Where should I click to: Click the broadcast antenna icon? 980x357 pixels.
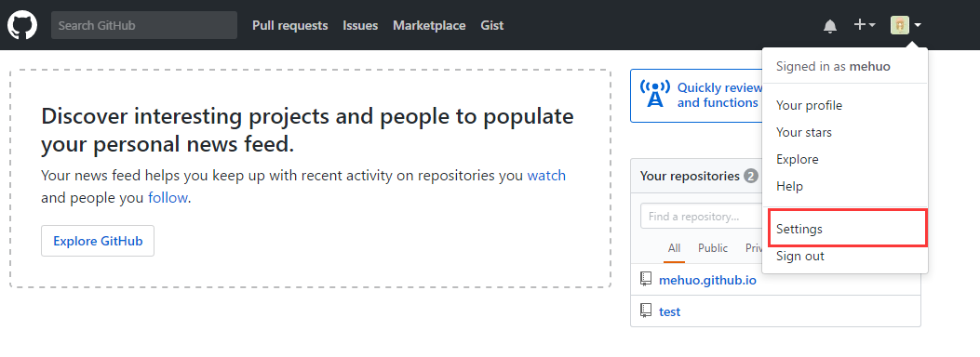click(655, 95)
